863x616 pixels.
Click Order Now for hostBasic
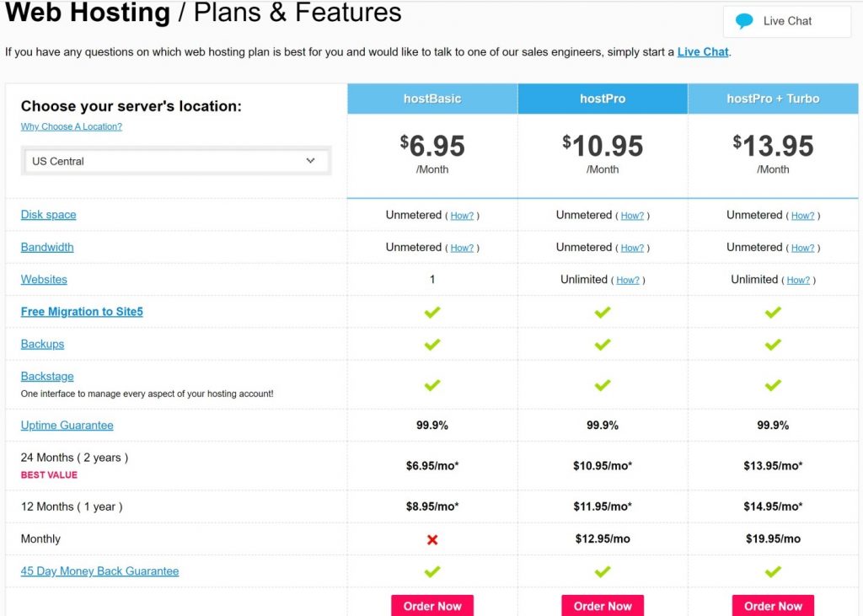[432, 606]
